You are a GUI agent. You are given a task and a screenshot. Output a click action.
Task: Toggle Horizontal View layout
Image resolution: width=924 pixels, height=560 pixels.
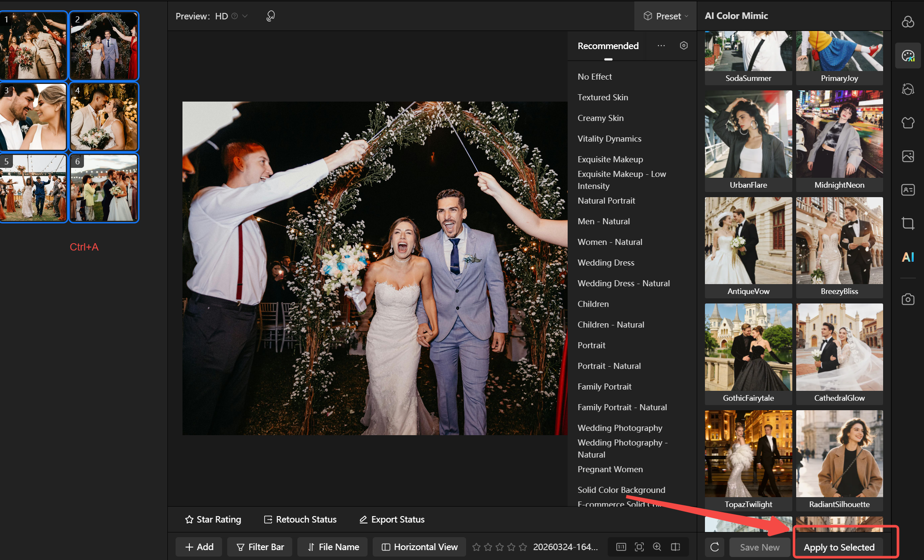click(x=419, y=547)
